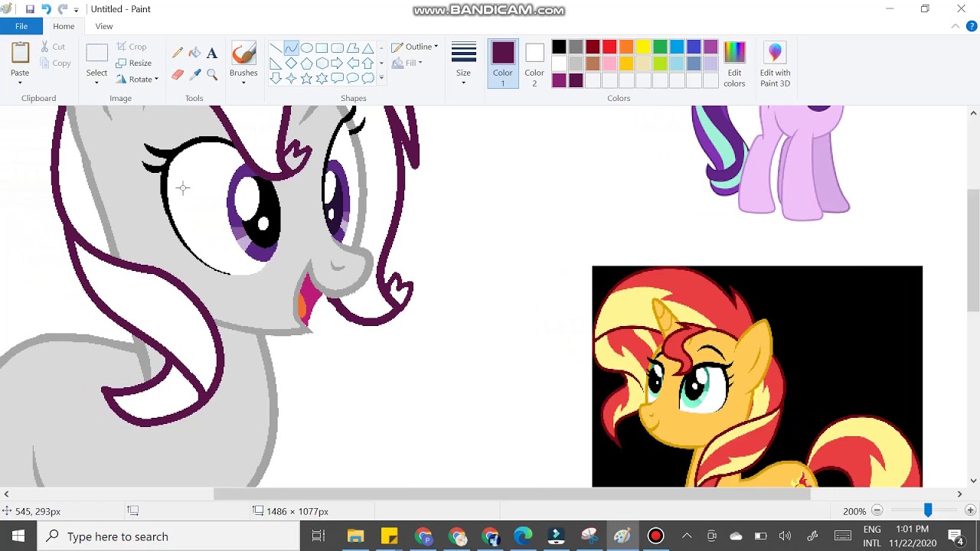Viewport: 980px width, 551px height.
Task: Open Edit colors dialog
Action: pyautogui.click(x=734, y=64)
